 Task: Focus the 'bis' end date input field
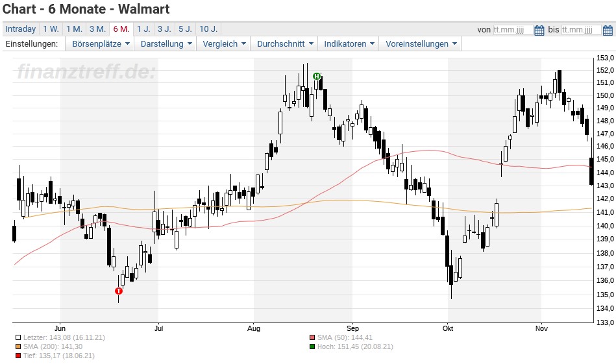582,30
